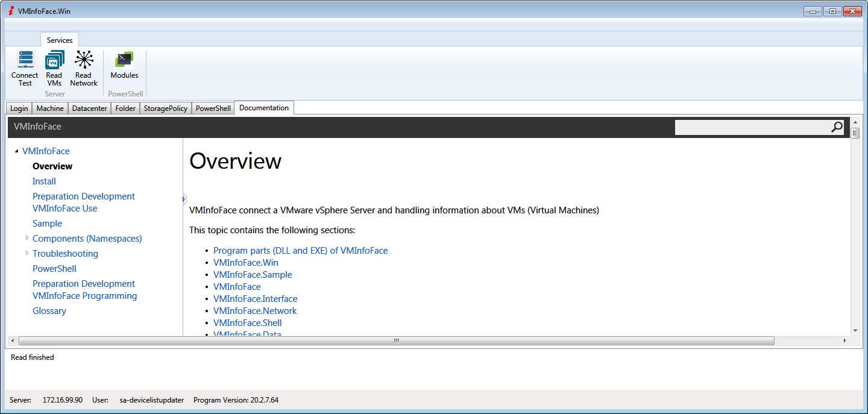Screen dimensions: 868x414
Task: Collapse the table of contents pane arrow
Action: click(x=184, y=198)
